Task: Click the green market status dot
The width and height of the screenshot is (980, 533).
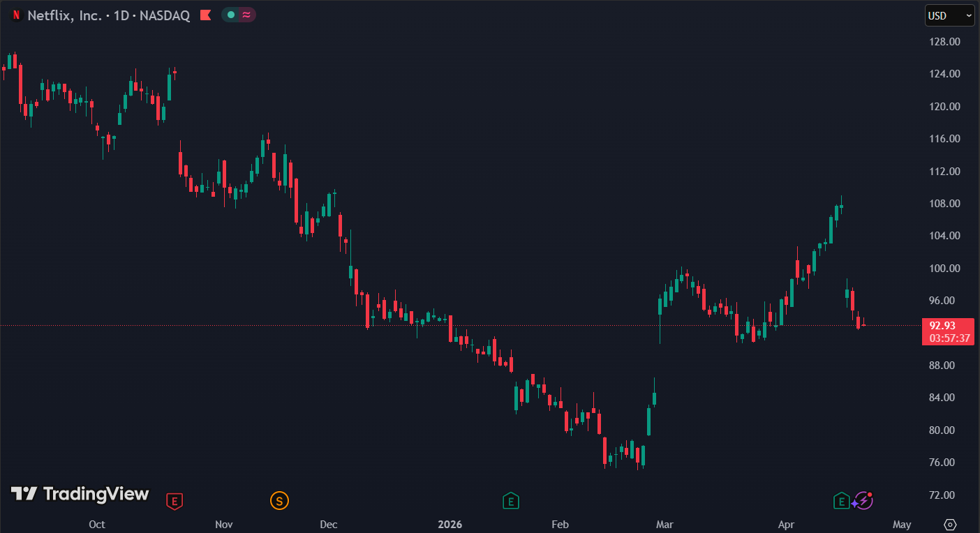Action: (x=231, y=15)
